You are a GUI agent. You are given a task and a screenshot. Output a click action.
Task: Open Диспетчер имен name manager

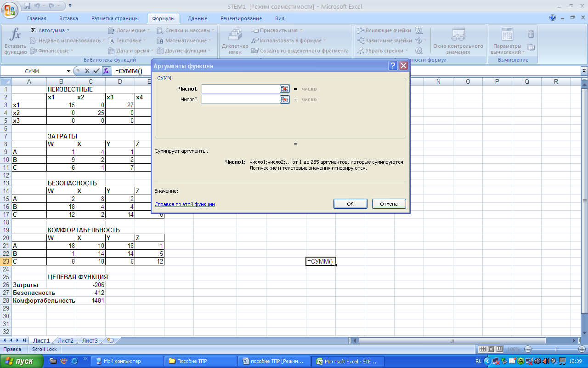pyautogui.click(x=235, y=40)
